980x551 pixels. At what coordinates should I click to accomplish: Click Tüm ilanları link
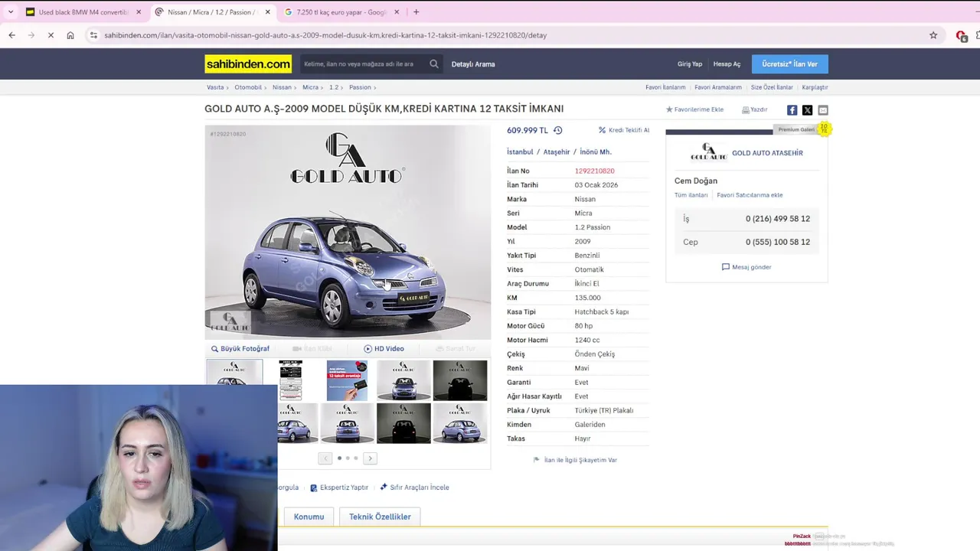tap(691, 195)
